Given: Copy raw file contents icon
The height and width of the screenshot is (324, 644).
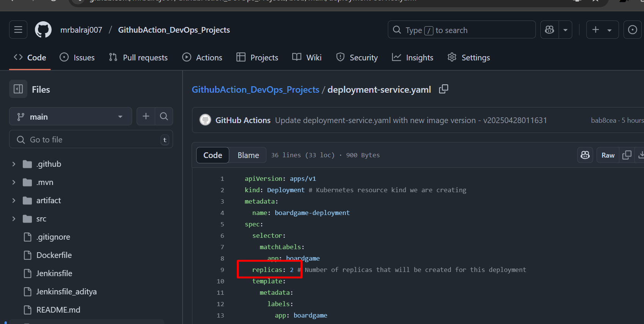Looking at the screenshot, I should [x=627, y=155].
